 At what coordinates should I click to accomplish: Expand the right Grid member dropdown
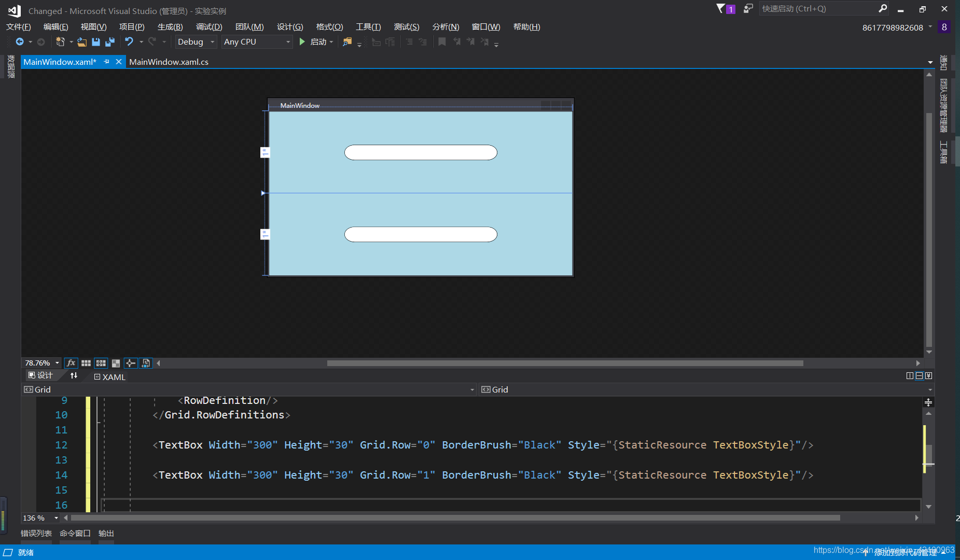930,389
